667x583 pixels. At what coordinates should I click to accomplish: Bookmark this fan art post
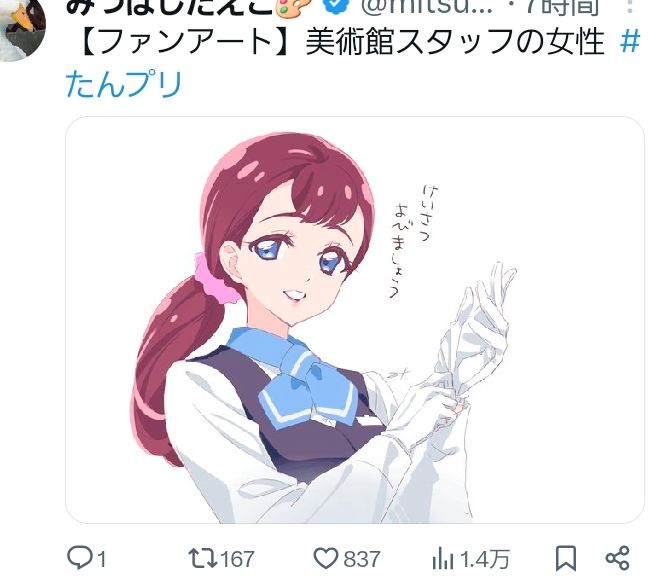(x=566, y=558)
